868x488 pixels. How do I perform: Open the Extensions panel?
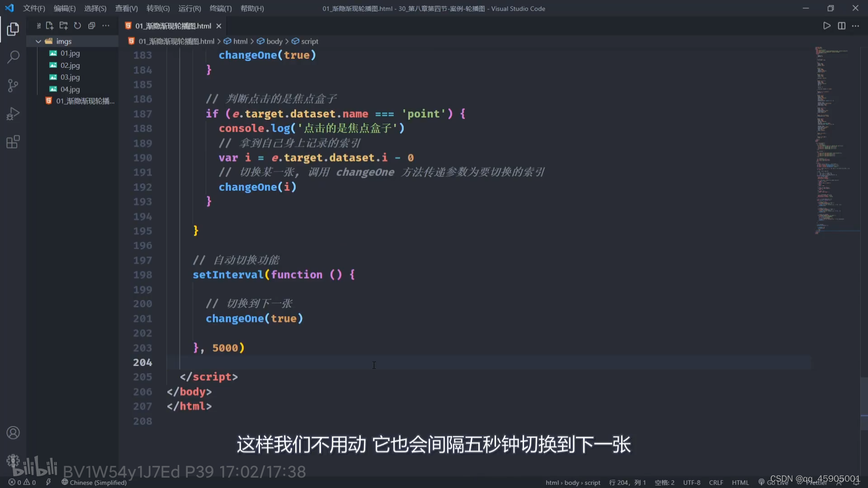pos(13,141)
